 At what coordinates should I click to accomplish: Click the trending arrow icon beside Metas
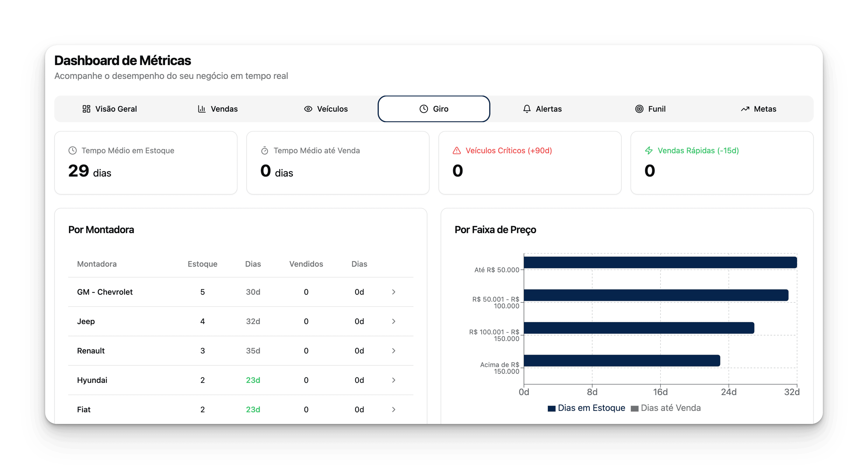tap(745, 109)
